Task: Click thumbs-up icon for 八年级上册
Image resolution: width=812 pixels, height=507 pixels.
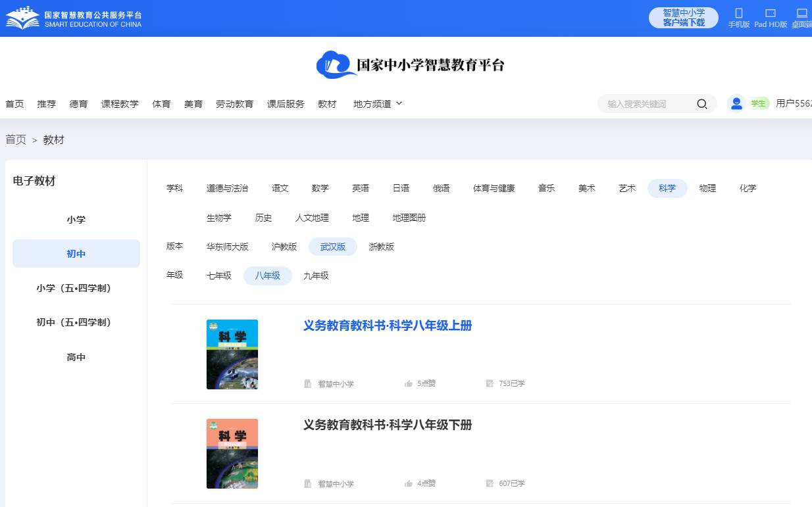Action: (409, 383)
